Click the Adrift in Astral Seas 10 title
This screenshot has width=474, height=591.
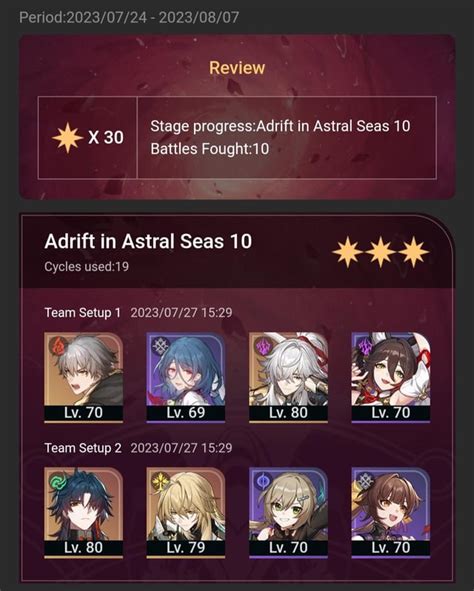pyautogui.click(x=148, y=241)
